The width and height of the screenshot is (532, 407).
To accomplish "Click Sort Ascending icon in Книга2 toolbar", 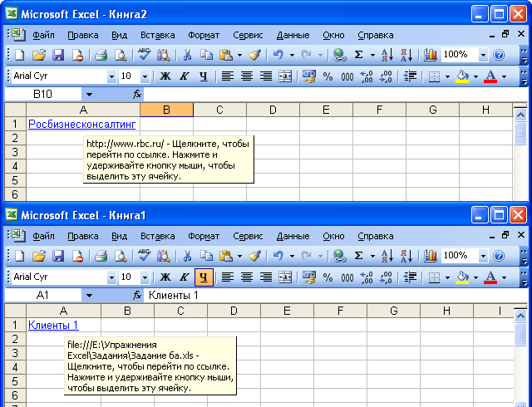I will tap(387, 55).
